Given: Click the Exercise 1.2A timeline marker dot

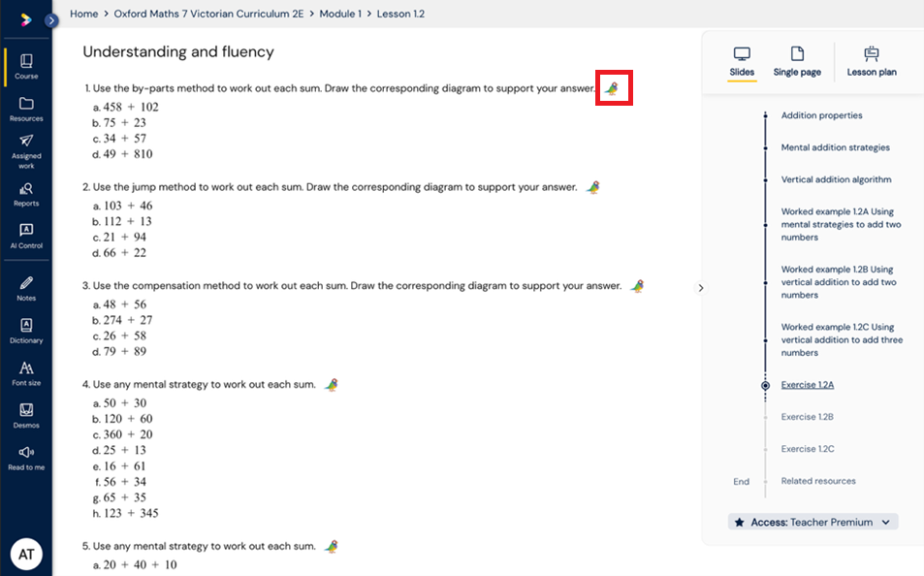Looking at the screenshot, I should [766, 386].
